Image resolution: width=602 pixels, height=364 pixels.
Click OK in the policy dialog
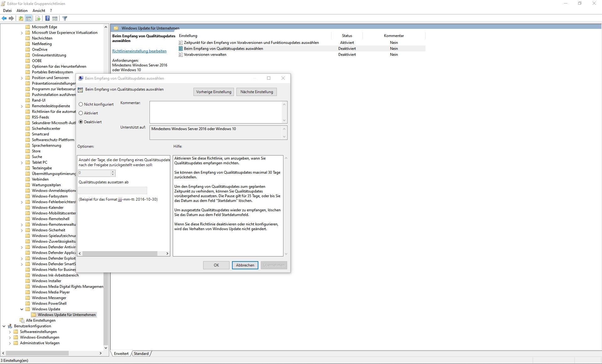216,265
